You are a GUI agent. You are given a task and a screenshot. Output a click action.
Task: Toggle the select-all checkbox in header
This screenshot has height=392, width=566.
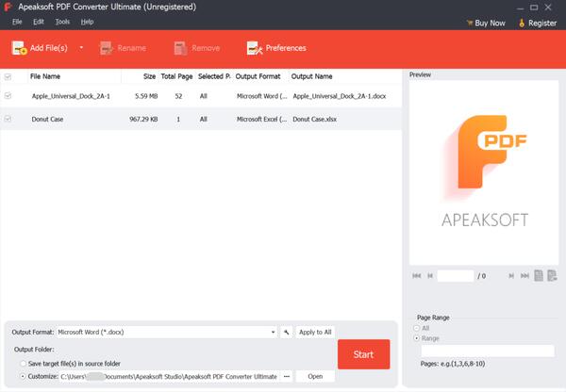click(8, 76)
